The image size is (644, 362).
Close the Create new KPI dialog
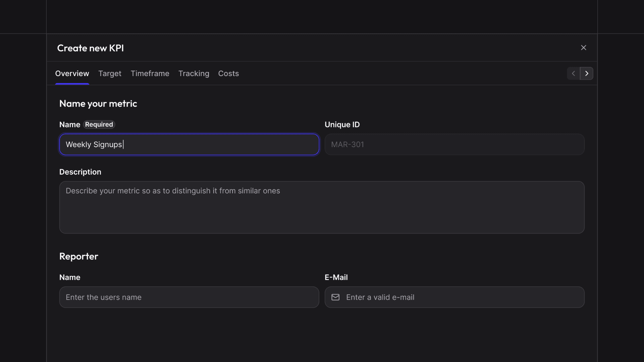coord(583,48)
